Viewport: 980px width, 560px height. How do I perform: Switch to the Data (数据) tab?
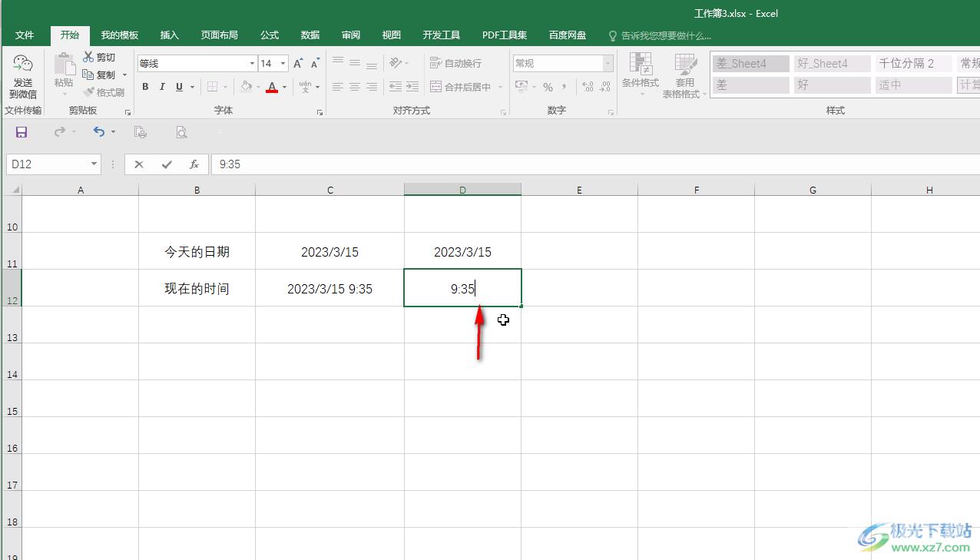(x=310, y=35)
